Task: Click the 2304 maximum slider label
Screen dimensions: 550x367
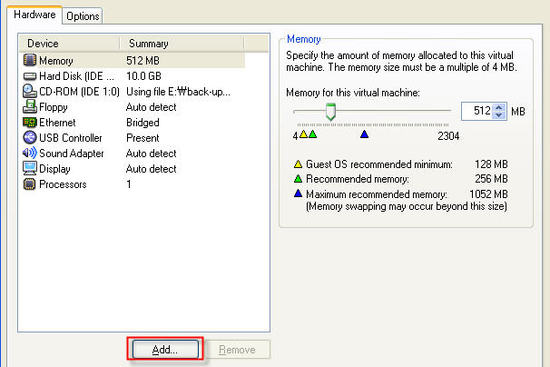Action: coord(448,136)
